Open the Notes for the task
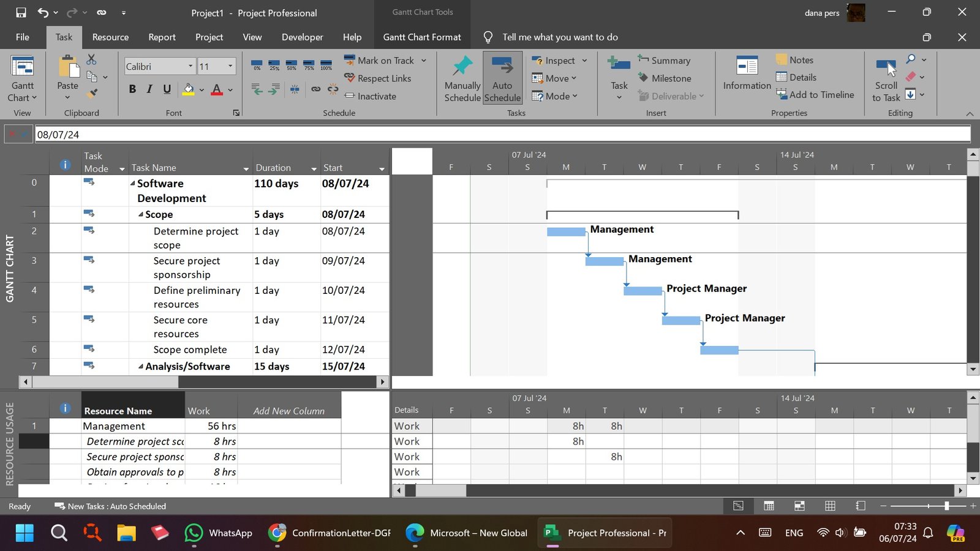This screenshot has width=980, height=551. 794,60
